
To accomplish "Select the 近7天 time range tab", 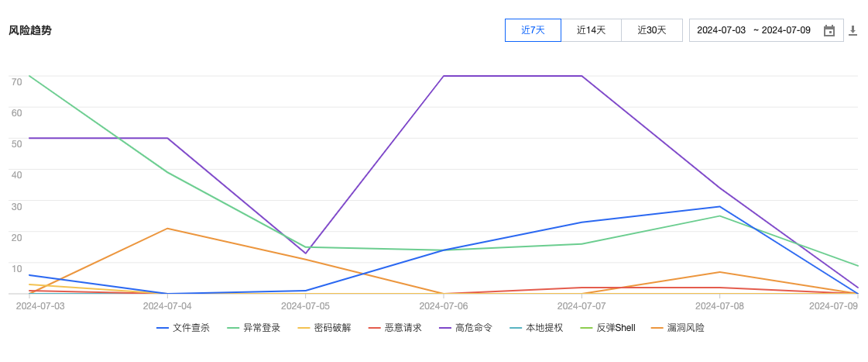I will [x=533, y=30].
